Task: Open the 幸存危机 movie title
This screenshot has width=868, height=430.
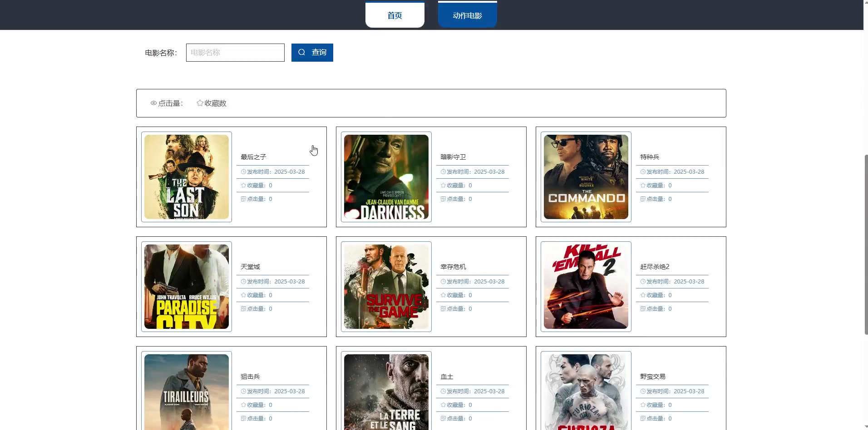Action: 453,267
